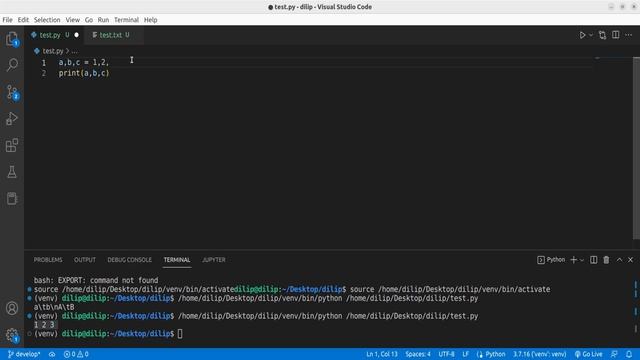Click editor vertical scrollbar
Viewport: 640px width, 360px height.
click(636, 148)
